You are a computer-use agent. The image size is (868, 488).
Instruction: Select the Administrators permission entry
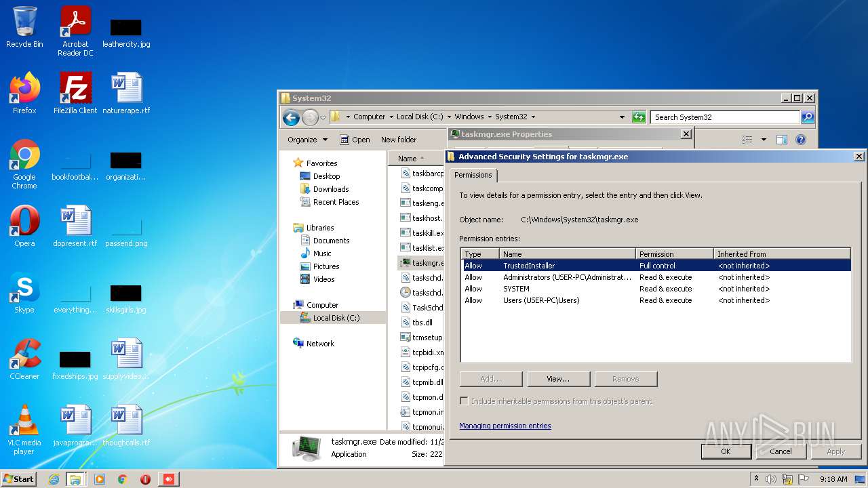656,277
